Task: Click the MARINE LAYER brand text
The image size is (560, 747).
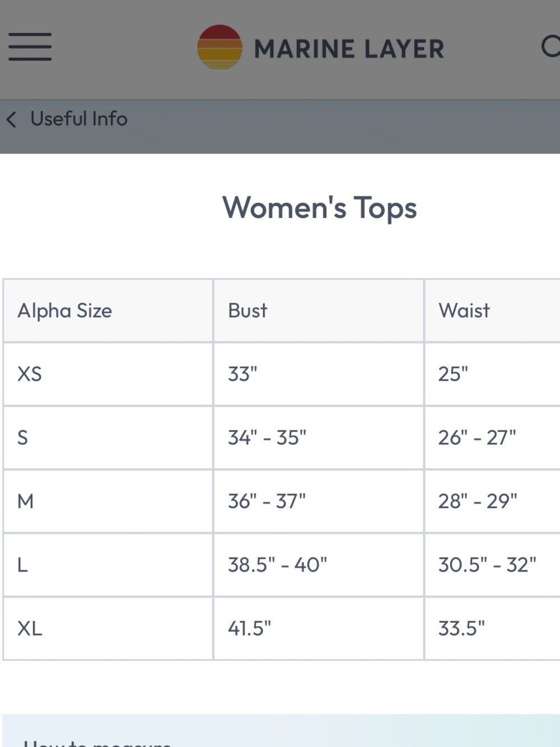Action: (349, 49)
